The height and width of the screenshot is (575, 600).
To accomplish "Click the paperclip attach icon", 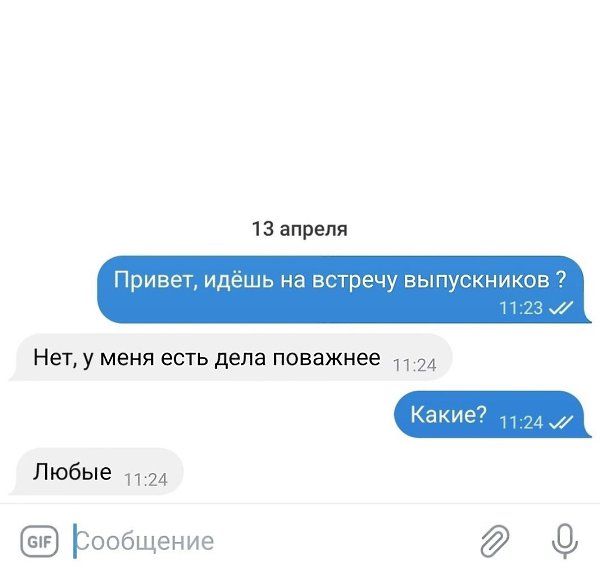I will coord(495,541).
